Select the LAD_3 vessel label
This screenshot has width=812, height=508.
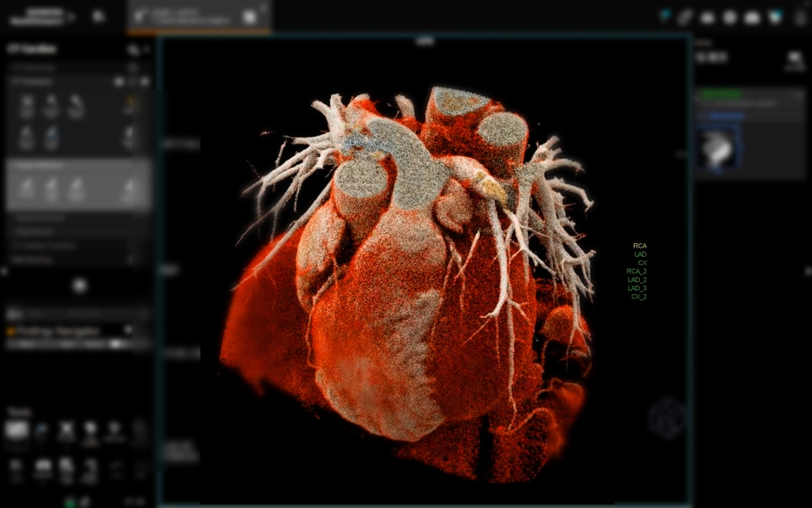tap(637, 289)
